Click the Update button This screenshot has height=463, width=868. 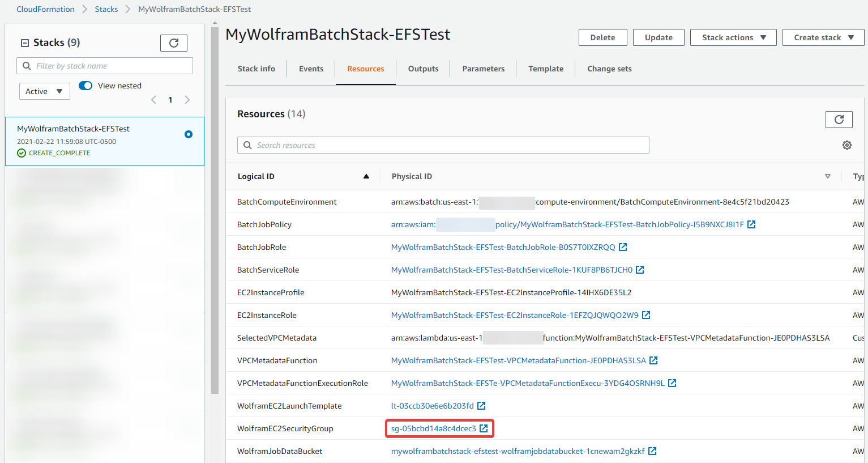(x=659, y=37)
